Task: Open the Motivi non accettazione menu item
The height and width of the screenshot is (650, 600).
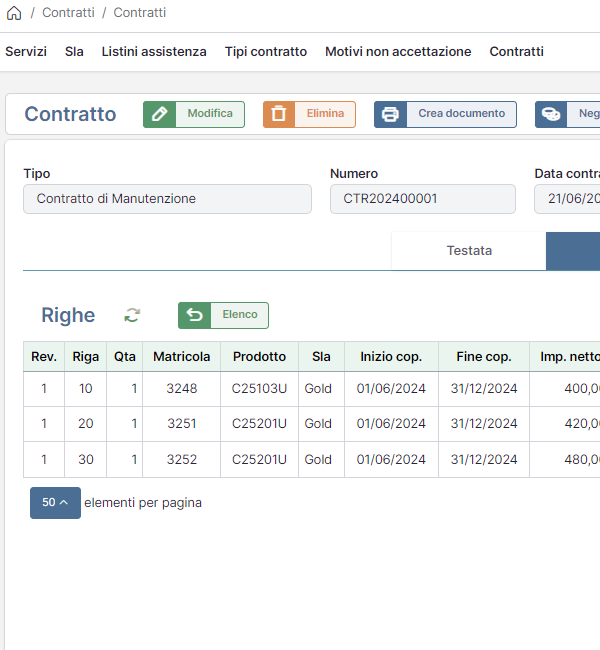Action: 398,51
